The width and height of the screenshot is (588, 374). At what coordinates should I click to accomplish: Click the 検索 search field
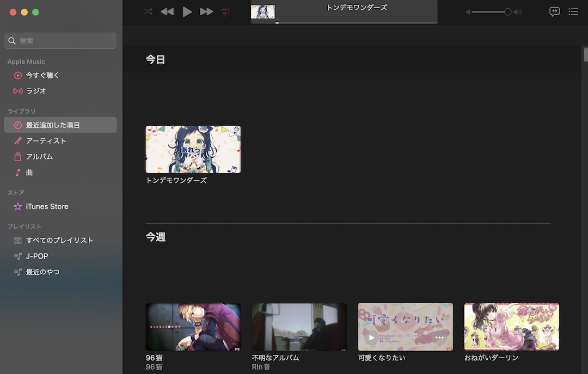(x=60, y=40)
